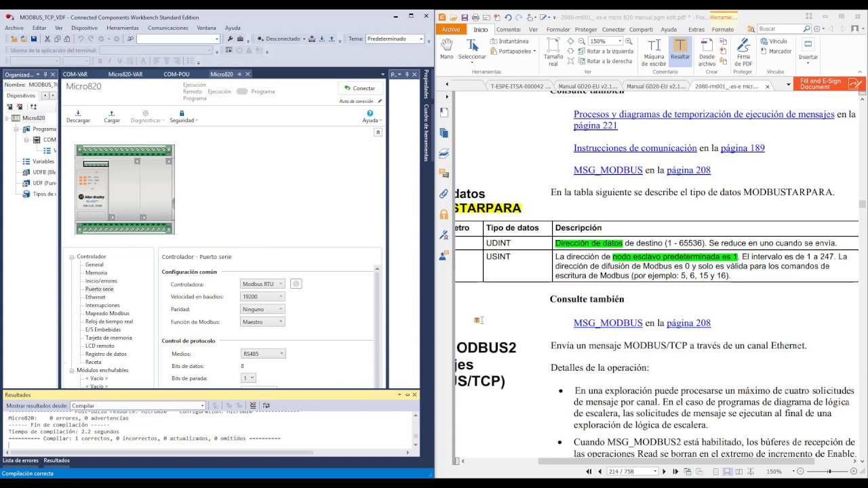Click Micro820 controller image
868x488 pixels.
click(125, 189)
